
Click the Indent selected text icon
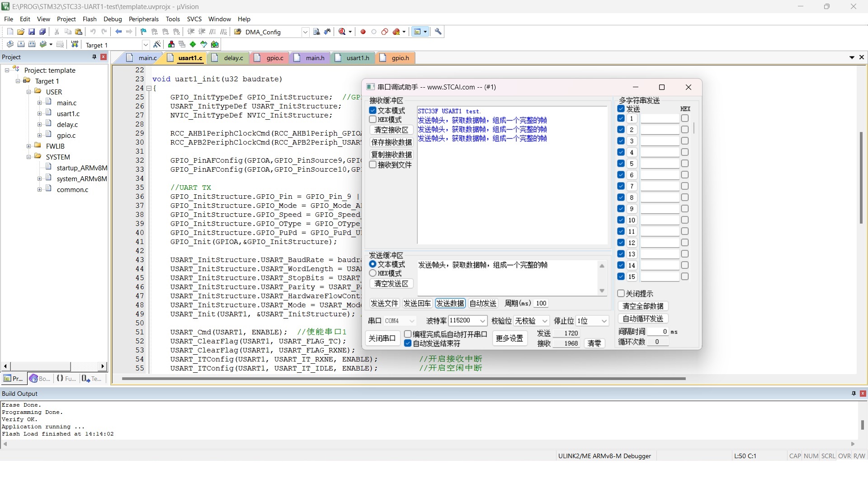[x=191, y=32]
